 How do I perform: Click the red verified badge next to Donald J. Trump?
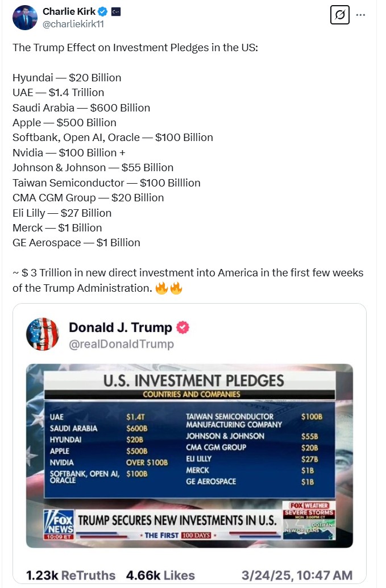[182, 328]
